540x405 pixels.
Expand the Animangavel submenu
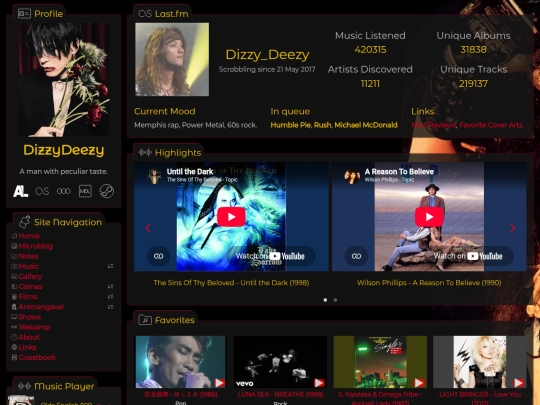(x=111, y=307)
